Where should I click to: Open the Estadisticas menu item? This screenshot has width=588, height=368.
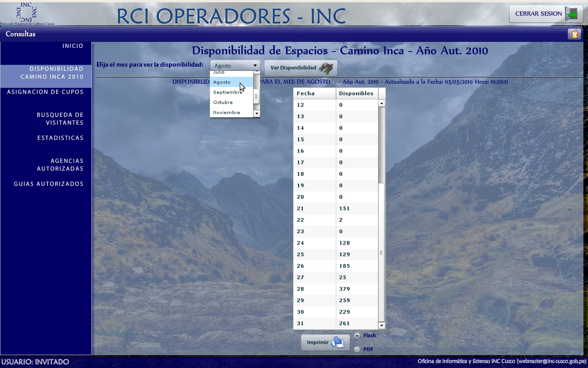point(60,138)
